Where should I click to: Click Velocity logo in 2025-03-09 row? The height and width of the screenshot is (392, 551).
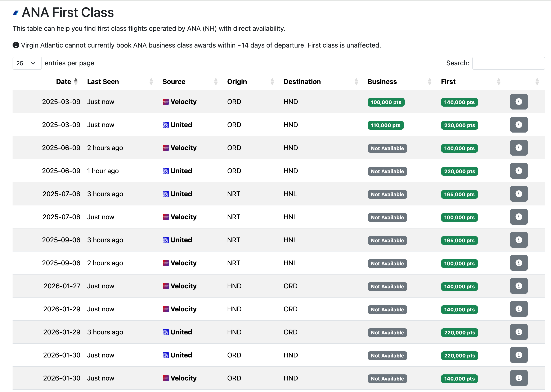click(166, 102)
